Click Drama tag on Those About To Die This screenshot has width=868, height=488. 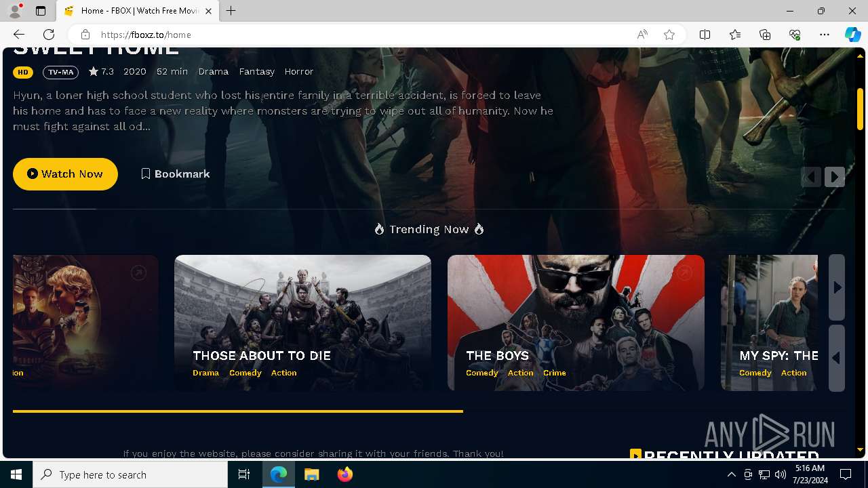205,373
